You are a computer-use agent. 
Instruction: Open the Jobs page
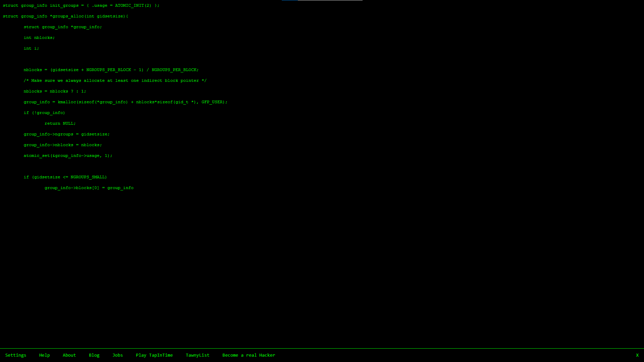[118, 355]
